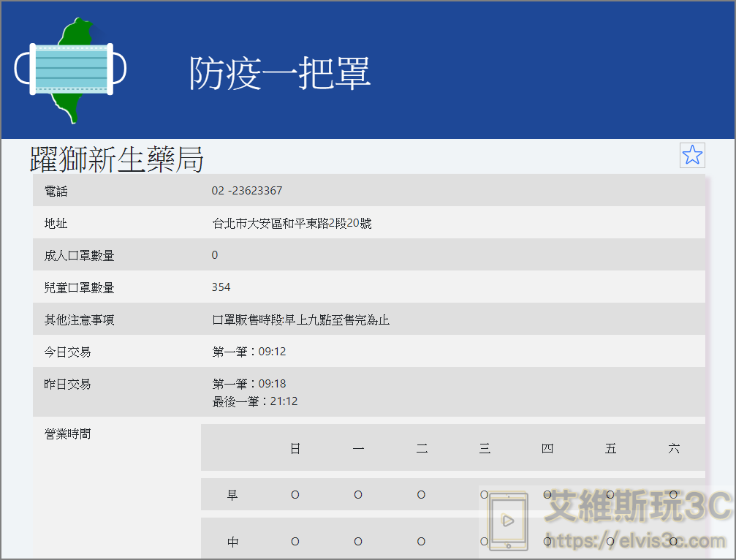Toggle Wednesday noon O mark under 三
The image size is (736, 560).
(484, 541)
